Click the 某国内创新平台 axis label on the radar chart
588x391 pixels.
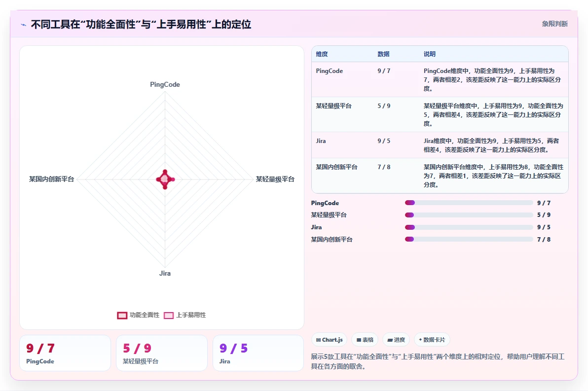(51, 179)
